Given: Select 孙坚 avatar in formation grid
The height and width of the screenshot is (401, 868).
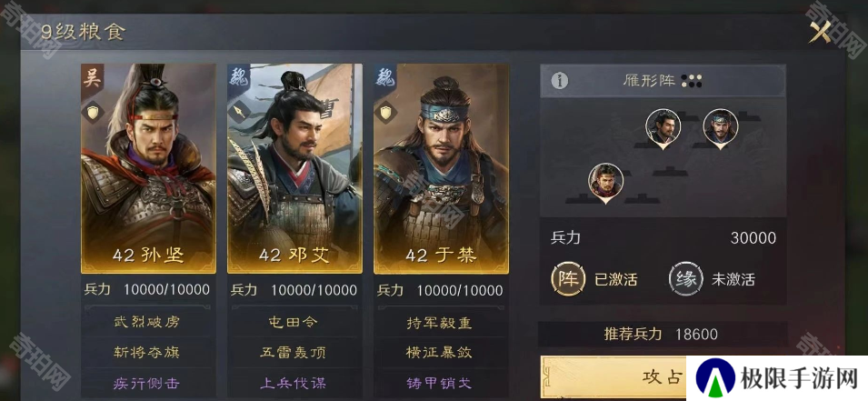Looking at the screenshot, I should tap(605, 182).
